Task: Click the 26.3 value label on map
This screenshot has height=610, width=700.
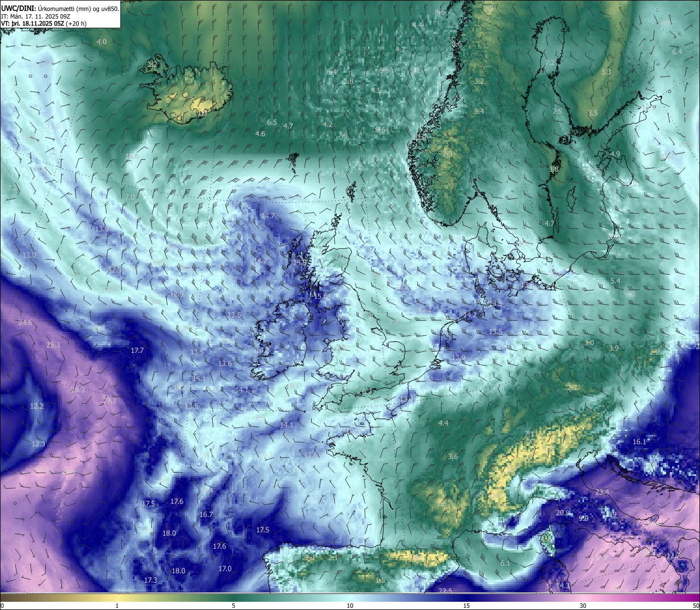Action: [x=78, y=390]
